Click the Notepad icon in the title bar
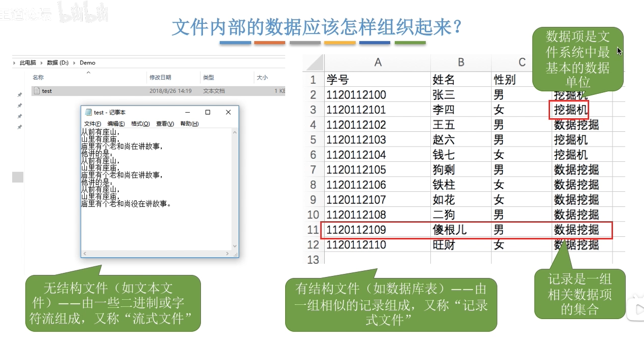644x352 pixels. tap(88, 112)
